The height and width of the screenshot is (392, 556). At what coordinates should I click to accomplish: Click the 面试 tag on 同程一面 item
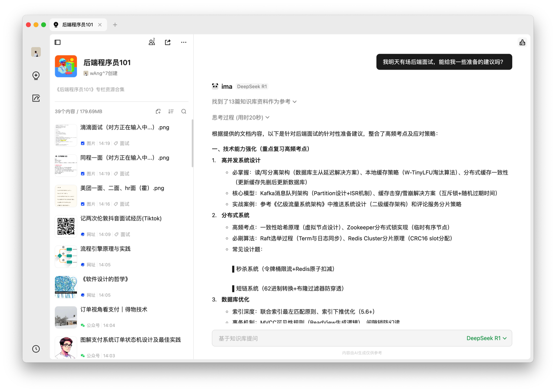tap(122, 174)
